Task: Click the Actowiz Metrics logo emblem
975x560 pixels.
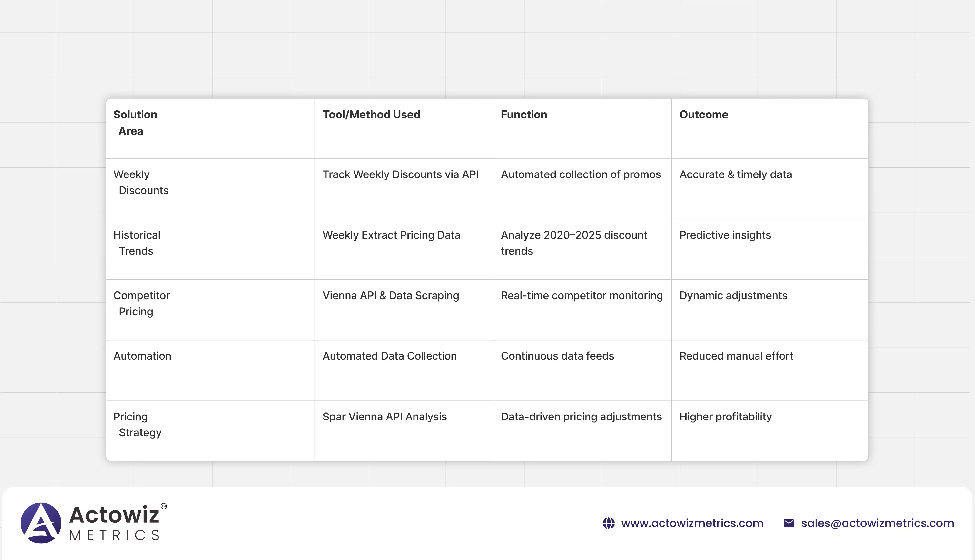Action: [x=41, y=523]
